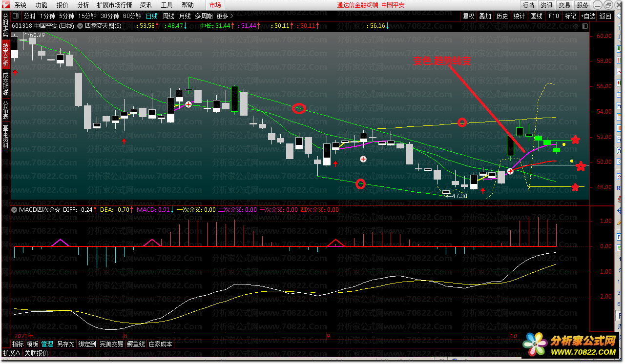Open the 分价表 side tab

click(x=5, y=110)
